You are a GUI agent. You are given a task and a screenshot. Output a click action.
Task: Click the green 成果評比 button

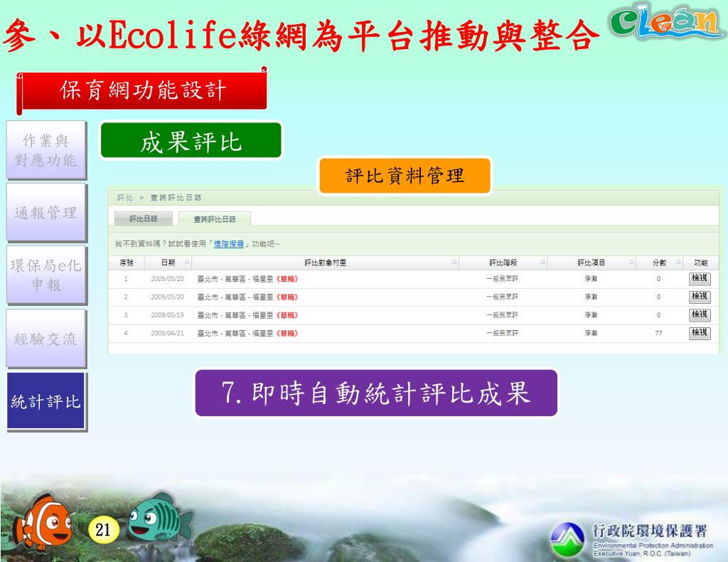click(x=191, y=141)
